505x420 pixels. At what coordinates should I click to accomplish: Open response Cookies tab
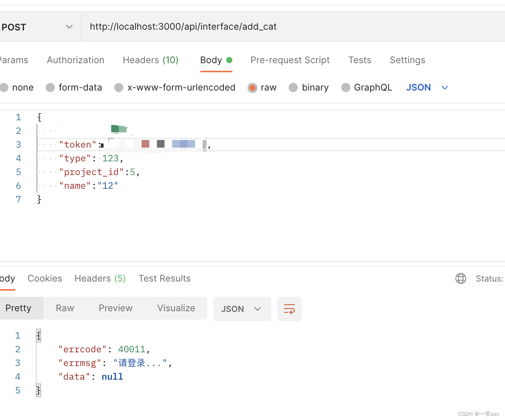pyautogui.click(x=45, y=278)
